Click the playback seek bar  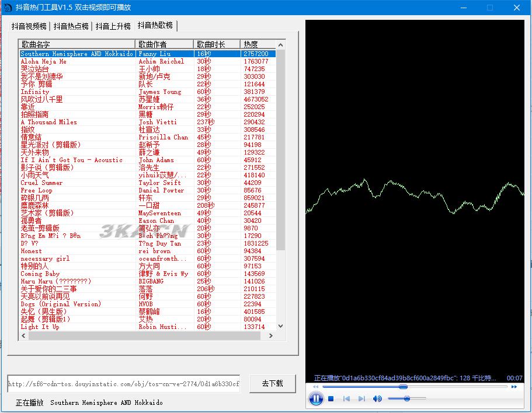(x=415, y=387)
